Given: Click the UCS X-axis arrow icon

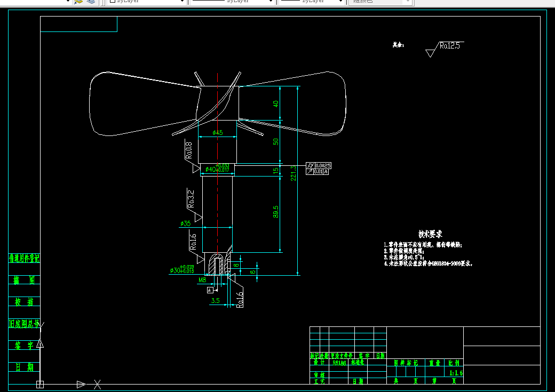Looking at the screenshot, I should [x=81, y=384].
